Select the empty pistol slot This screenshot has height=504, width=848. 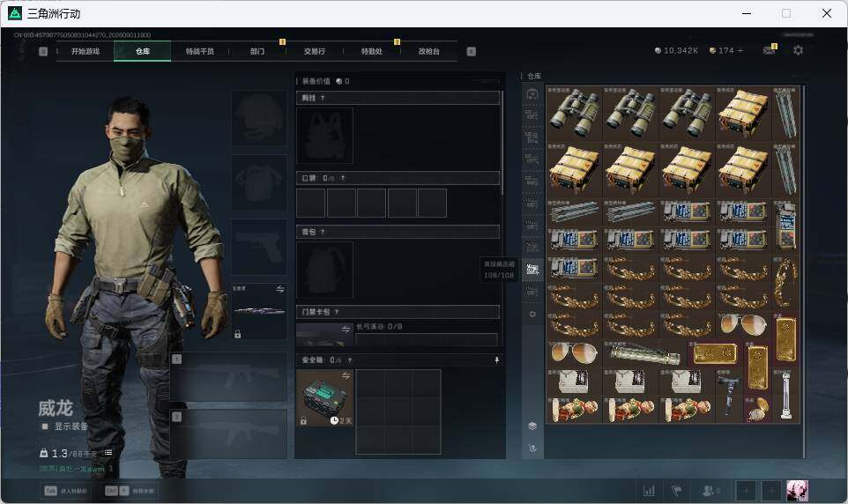pyautogui.click(x=259, y=247)
